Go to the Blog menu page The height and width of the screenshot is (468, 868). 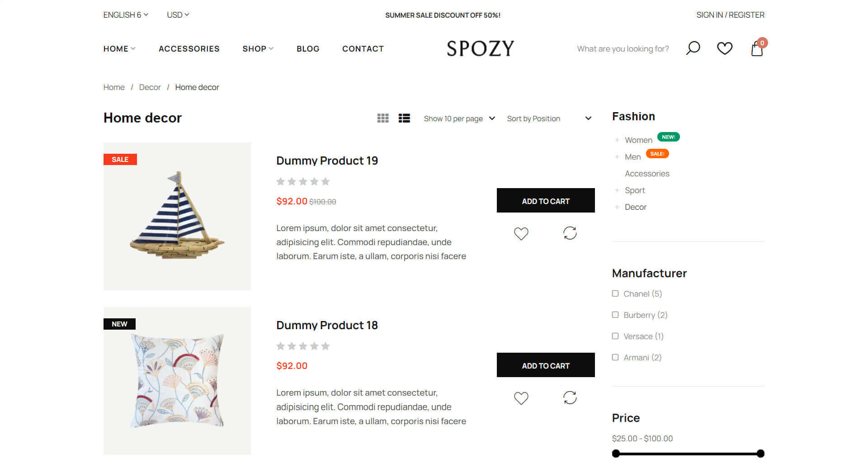tap(308, 48)
